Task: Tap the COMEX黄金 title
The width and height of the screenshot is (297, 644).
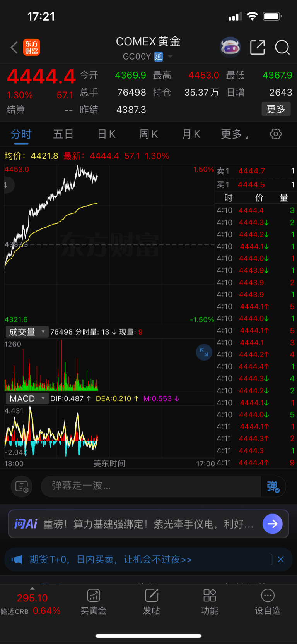Action: (x=148, y=41)
